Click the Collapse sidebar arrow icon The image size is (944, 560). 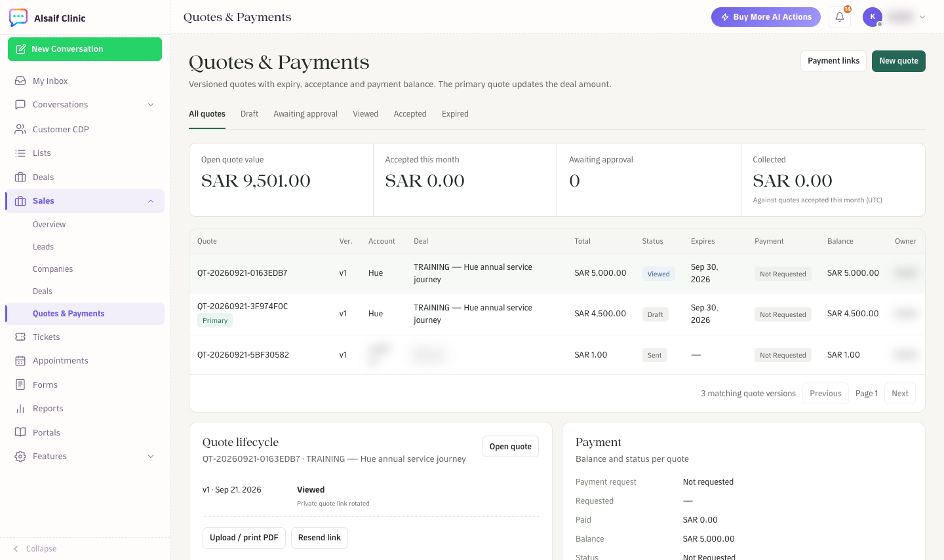point(16,549)
